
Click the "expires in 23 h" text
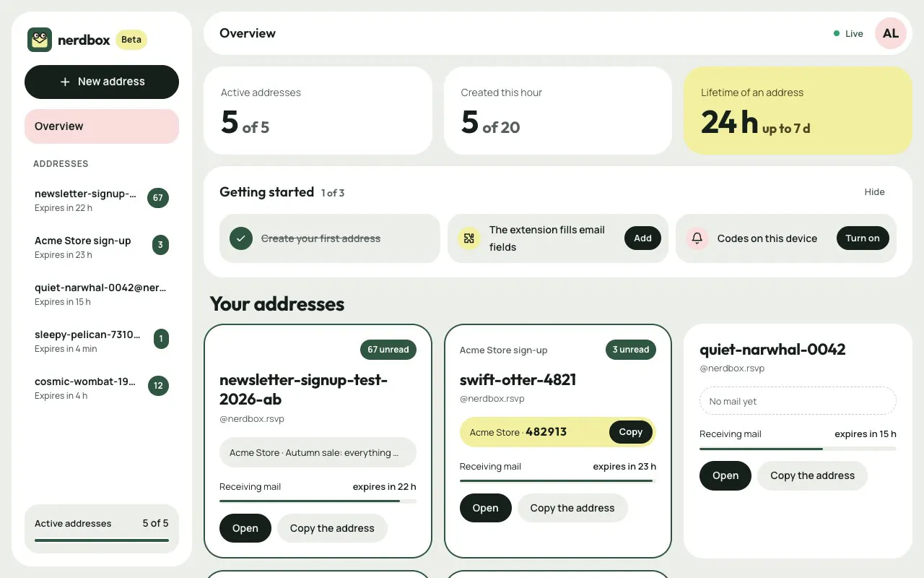(x=624, y=467)
